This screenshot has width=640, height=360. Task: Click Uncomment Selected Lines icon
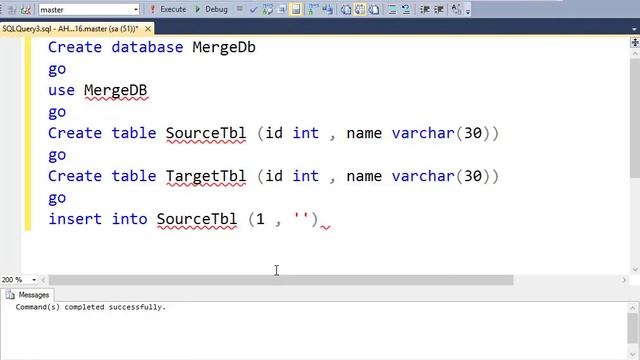pyautogui.click(x=406, y=9)
